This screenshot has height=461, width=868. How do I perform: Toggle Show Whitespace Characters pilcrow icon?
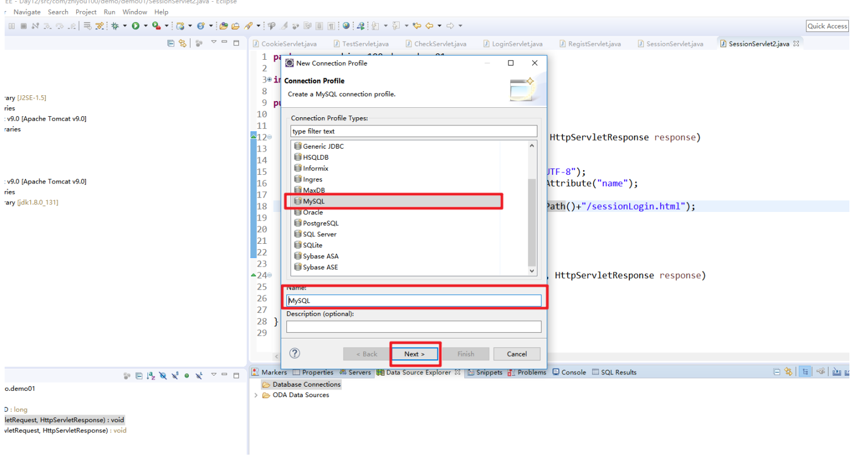click(331, 26)
